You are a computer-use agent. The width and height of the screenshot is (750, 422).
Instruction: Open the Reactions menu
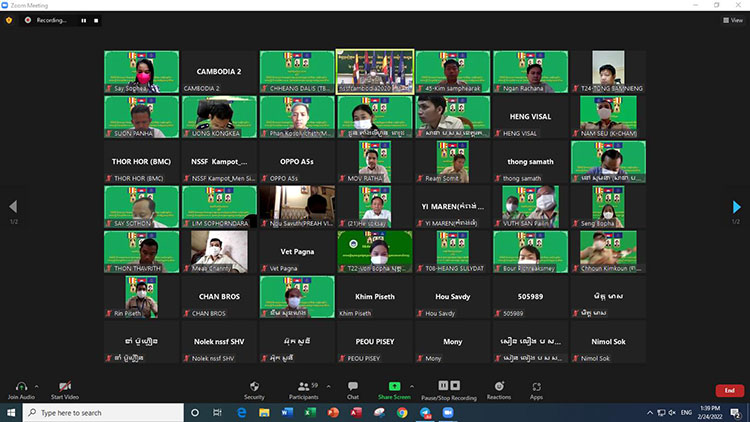click(497, 386)
